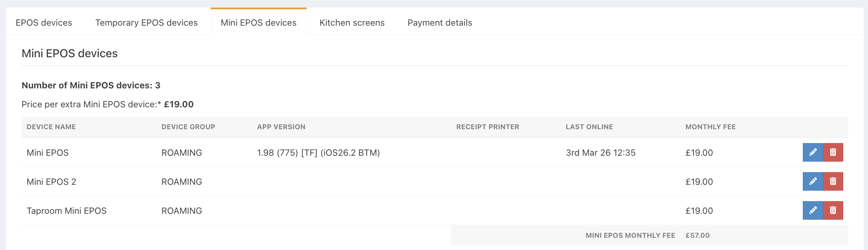Image resolution: width=868 pixels, height=250 pixels.
Task: Open the Payment details tab
Action: point(440,23)
